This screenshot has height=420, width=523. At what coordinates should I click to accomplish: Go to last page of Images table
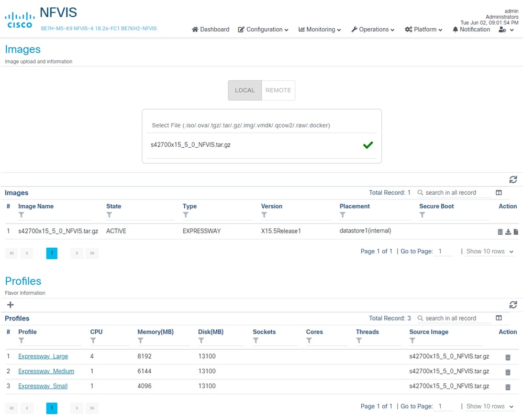click(x=92, y=253)
